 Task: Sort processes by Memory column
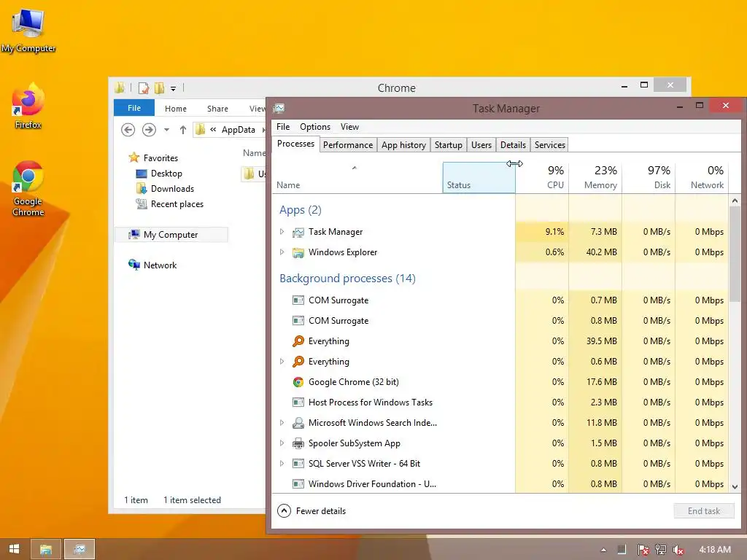click(x=595, y=178)
